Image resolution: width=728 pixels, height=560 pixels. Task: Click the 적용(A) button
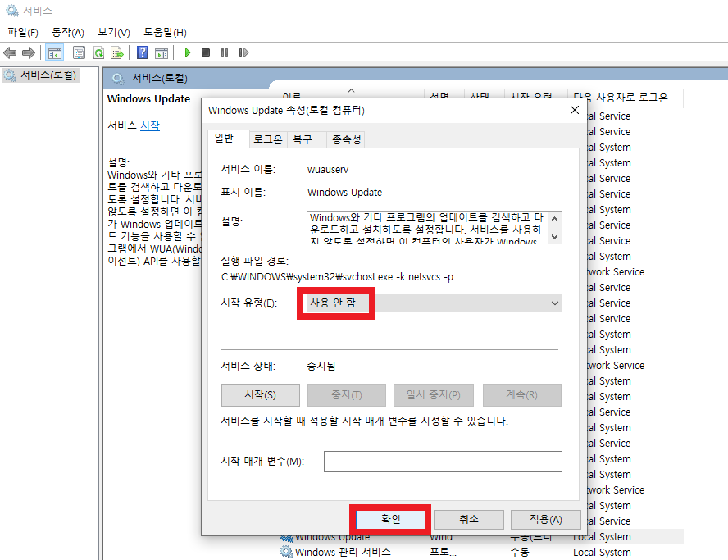coord(546,519)
